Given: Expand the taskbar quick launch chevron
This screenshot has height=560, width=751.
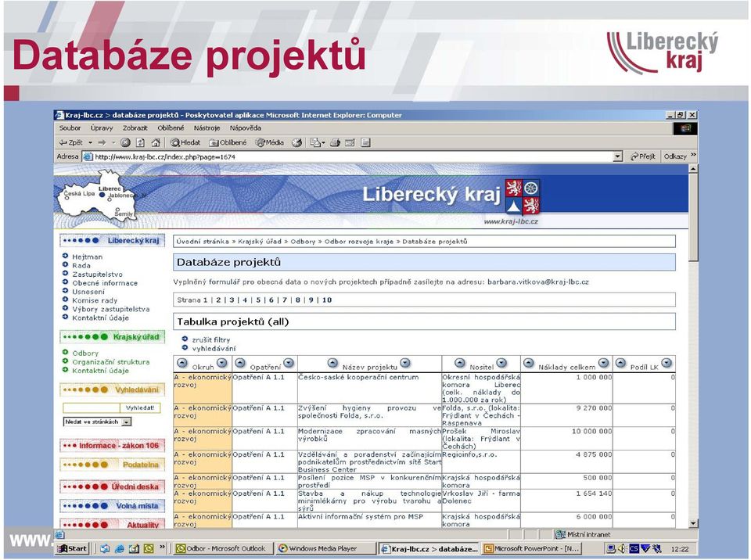Looking at the screenshot, I should (163, 547).
